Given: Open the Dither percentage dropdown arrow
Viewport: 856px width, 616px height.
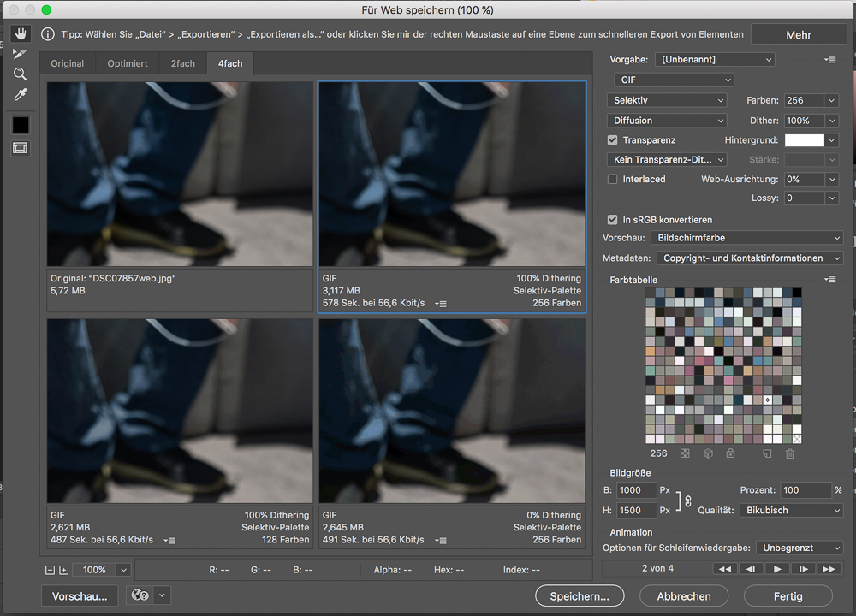Looking at the screenshot, I should click(831, 121).
